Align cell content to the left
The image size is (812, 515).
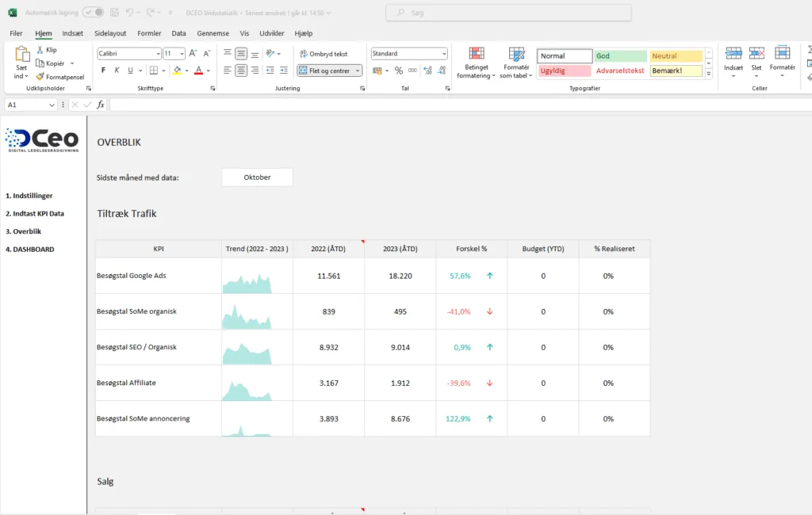(x=228, y=71)
